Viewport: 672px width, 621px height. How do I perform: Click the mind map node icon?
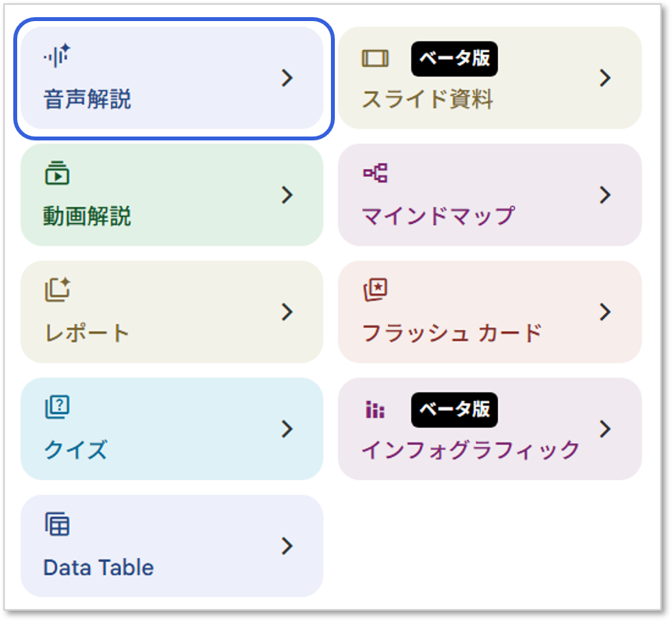[x=375, y=173]
